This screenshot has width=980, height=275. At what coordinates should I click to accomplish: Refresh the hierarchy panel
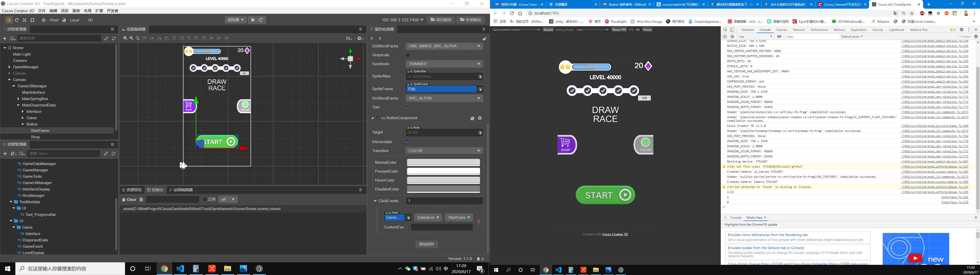pyautogui.click(x=114, y=38)
